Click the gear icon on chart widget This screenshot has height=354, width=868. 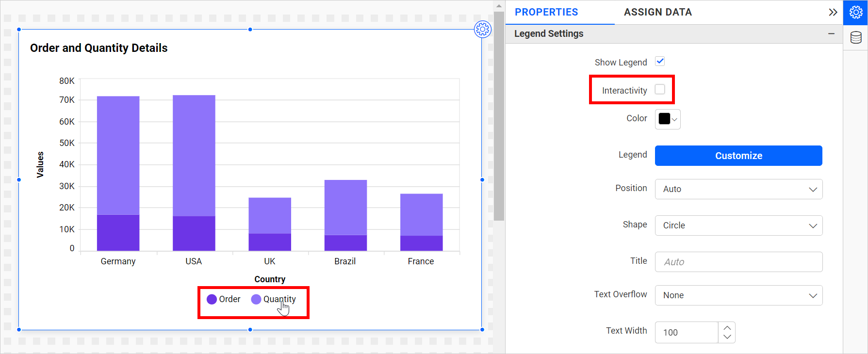(x=482, y=30)
